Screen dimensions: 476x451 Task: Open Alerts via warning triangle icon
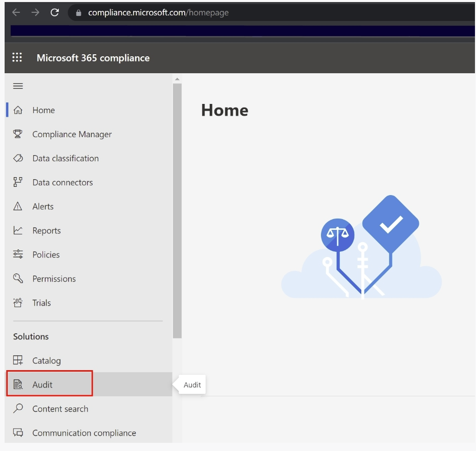18,206
